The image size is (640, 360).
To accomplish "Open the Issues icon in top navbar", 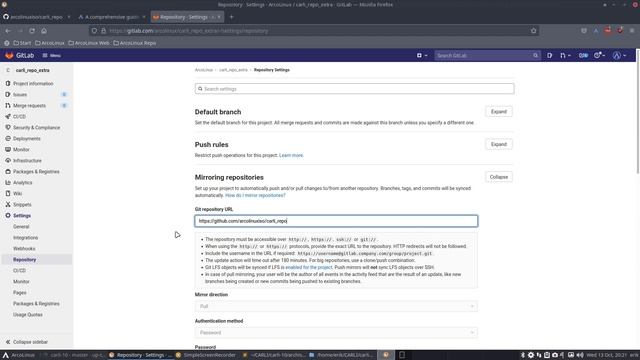I will point(549,56).
